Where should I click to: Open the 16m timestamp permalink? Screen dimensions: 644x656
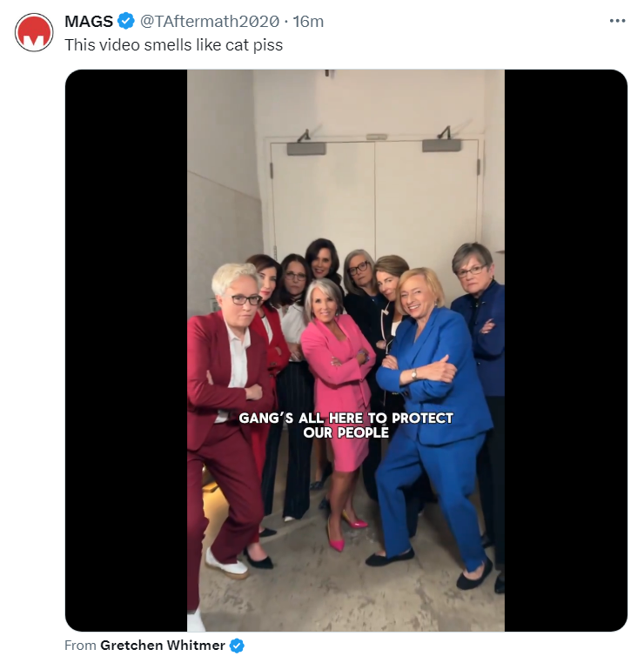pyautogui.click(x=308, y=22)
